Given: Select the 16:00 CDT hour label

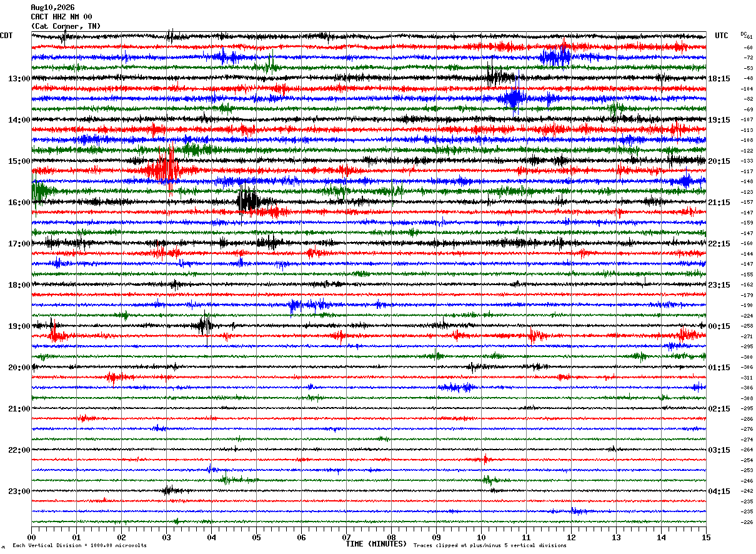Looking at the screenshot, I should 19,203.
